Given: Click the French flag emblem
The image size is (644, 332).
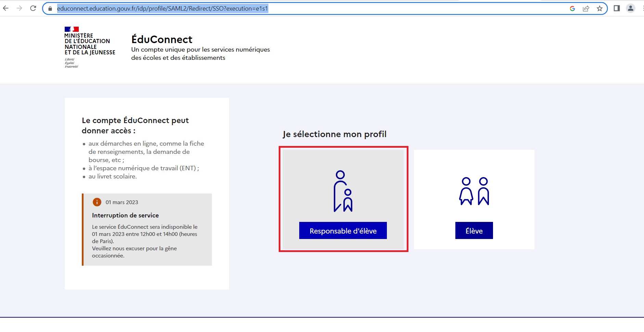Looking at the screenshot, I should click(72, 29).
